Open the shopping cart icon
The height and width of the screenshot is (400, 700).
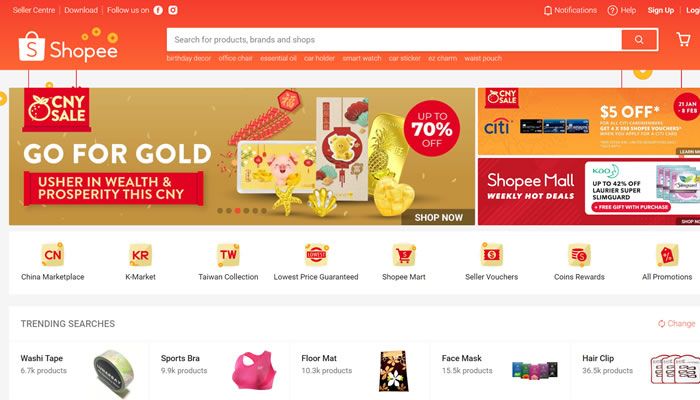[x=683, y=39]
